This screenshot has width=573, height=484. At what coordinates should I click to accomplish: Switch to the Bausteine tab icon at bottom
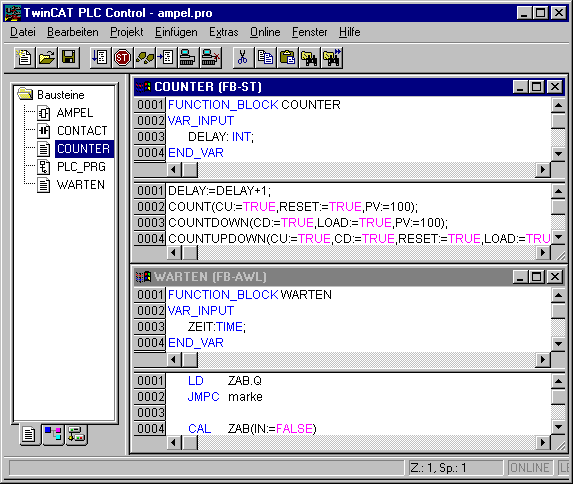click(30, 435)
